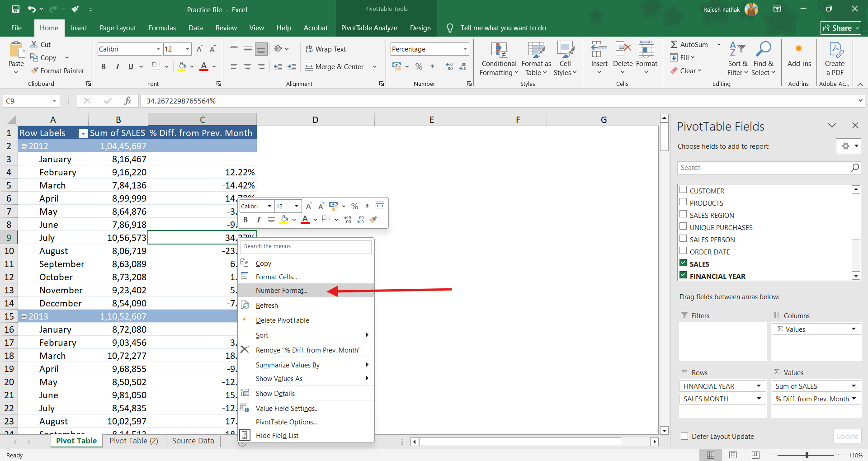The width and height of the screenshot is (868, 461).
Task: Open the PivotTable Analyze ribbon tab
Action: click(369, 28)
